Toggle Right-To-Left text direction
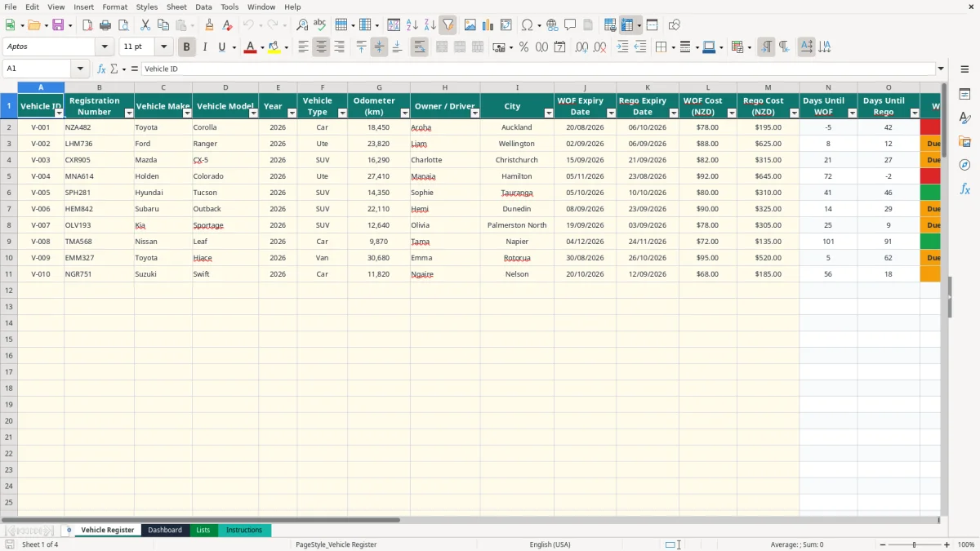The height and width of the screenshot is (551, 980). point(783,47)
